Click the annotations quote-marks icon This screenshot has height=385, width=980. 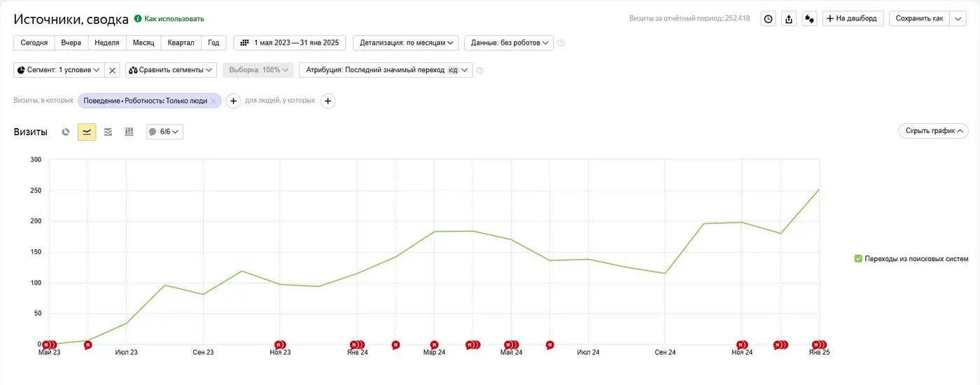[x=809, y=19]
